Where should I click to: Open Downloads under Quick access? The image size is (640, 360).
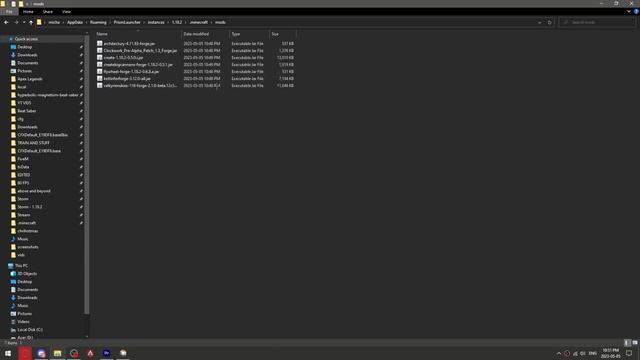point(27,55)
